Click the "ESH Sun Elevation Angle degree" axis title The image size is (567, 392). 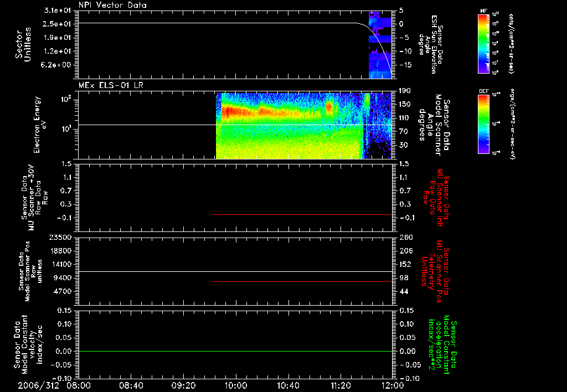click(x=431, y=44)
